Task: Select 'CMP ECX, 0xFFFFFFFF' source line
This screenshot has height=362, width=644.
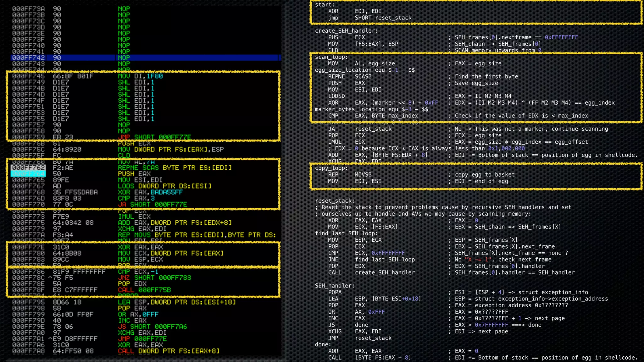Action: [x=367, y=253]
